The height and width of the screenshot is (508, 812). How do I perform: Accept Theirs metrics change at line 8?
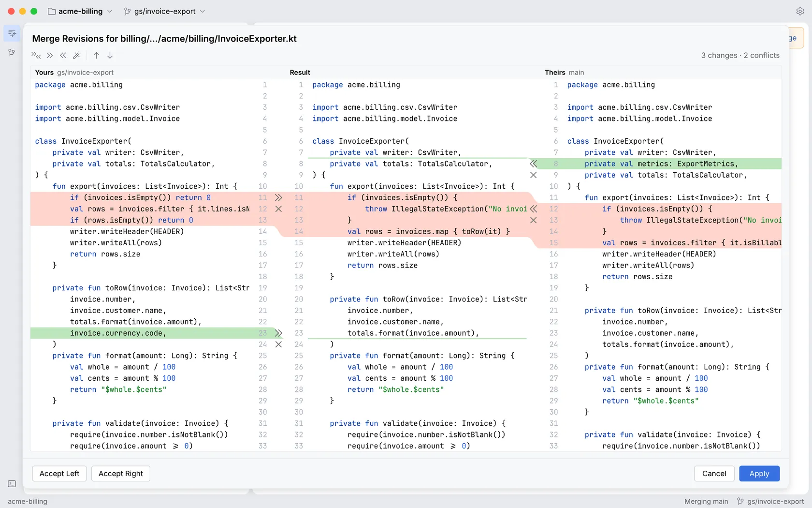pyautogui.click(x=533, y=164)
